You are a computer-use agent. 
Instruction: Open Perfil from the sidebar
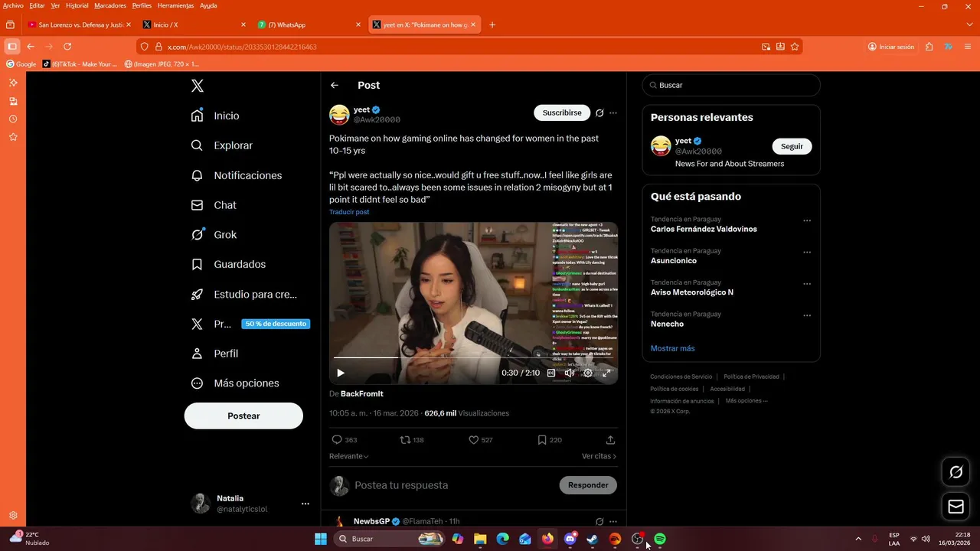(215, 354)
